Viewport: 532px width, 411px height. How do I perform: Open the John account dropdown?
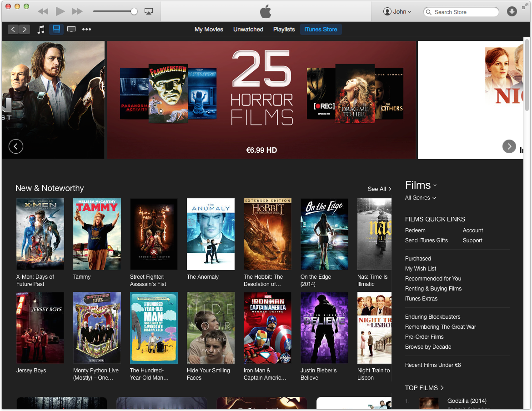coord(397,11)
